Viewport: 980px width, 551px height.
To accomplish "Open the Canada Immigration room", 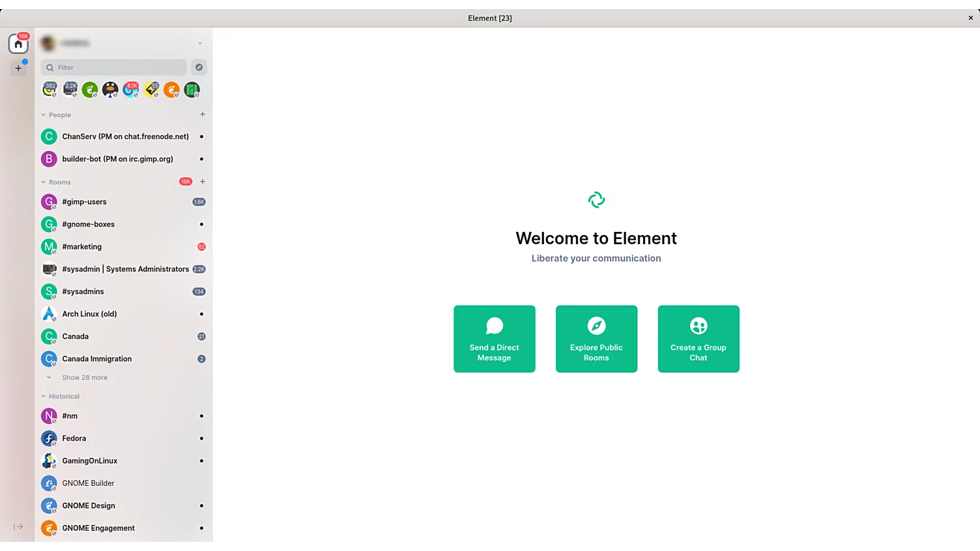I will [x=124, y=359].
